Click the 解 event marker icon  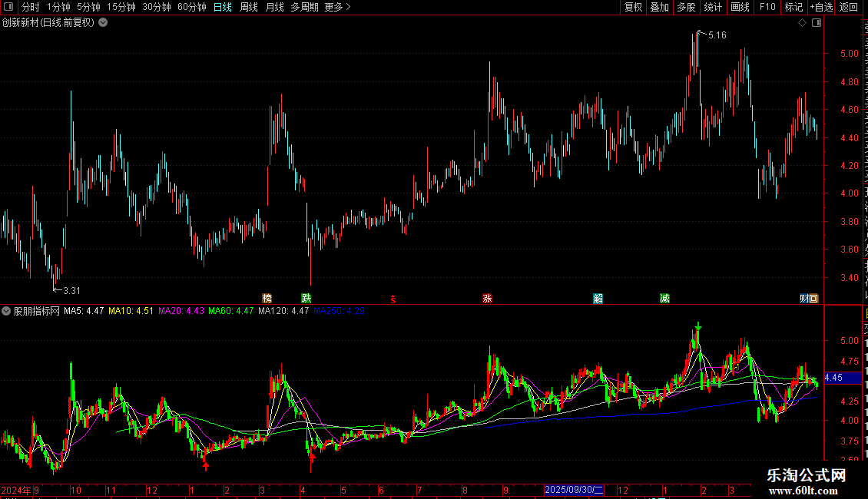point(598,299)
